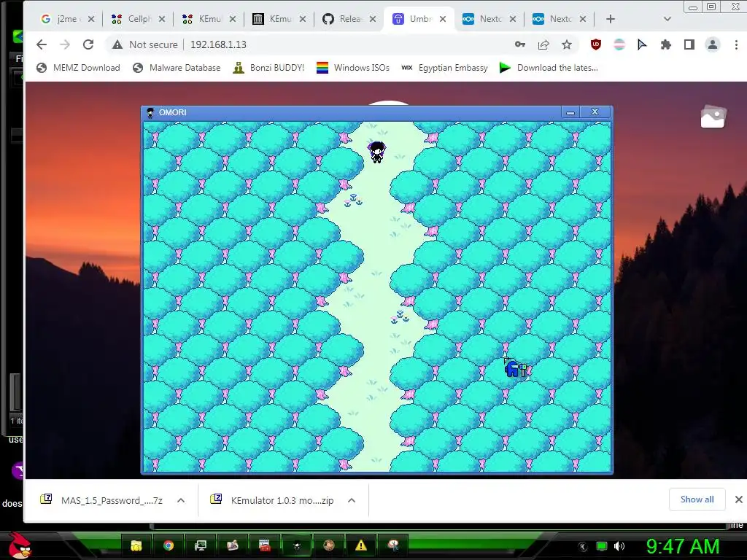Toggle the browser side panel
Viewport: 747px width, 560px height.
pyautogui.click(x=689, y=44)
